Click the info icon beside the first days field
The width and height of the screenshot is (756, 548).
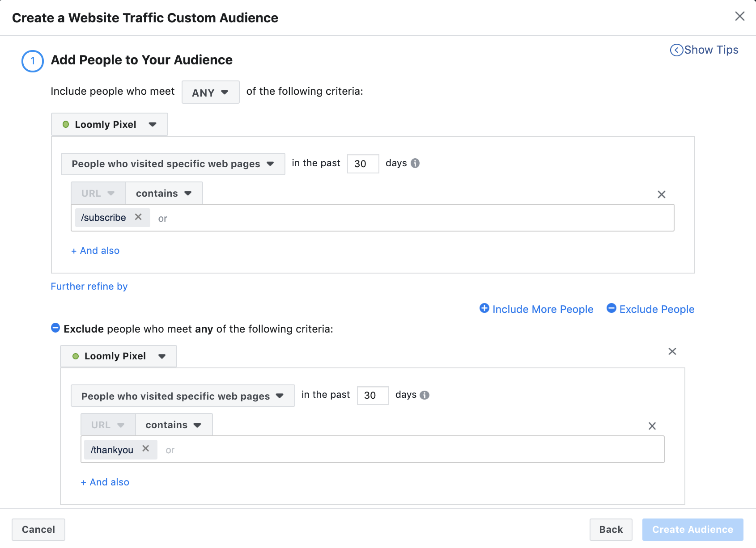coord(415,163)
